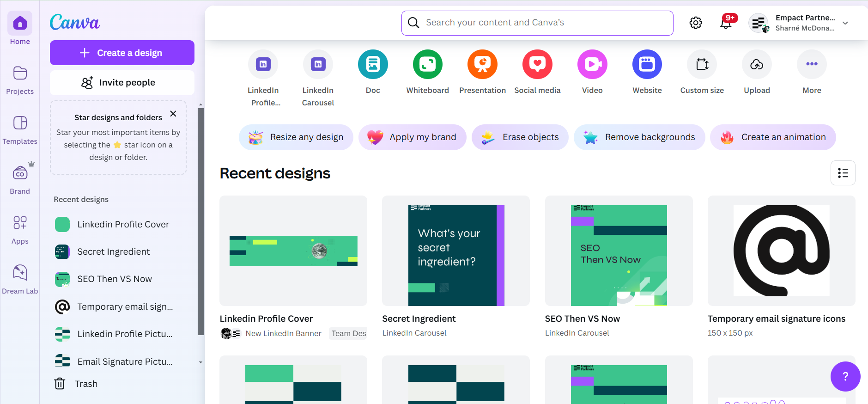868x404 pixels.
Task: Open Linkedin Profile Cover in sidebar list
Action: pos(122,224)
